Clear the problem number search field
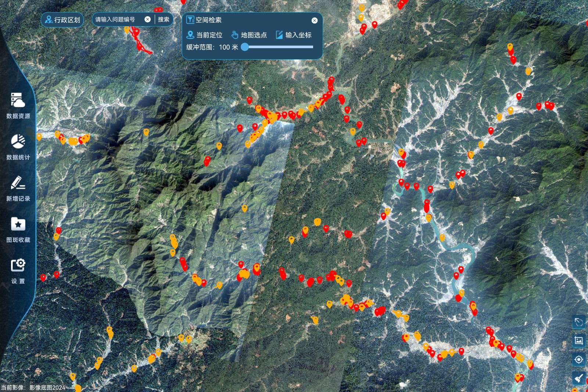The height and width of the screenshot is (392, 588). pyautogui.click(x=147, y=19)
